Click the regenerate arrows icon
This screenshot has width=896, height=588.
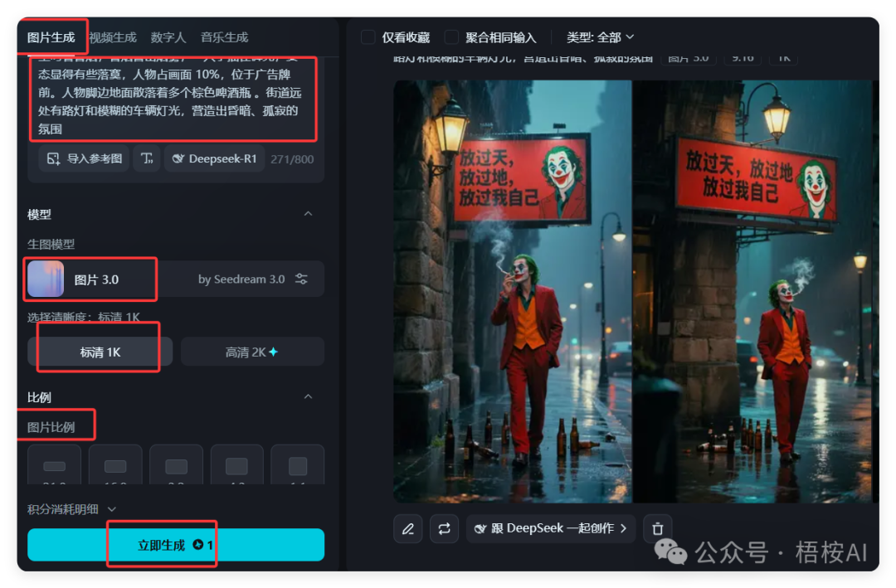[x=444, y=528]
